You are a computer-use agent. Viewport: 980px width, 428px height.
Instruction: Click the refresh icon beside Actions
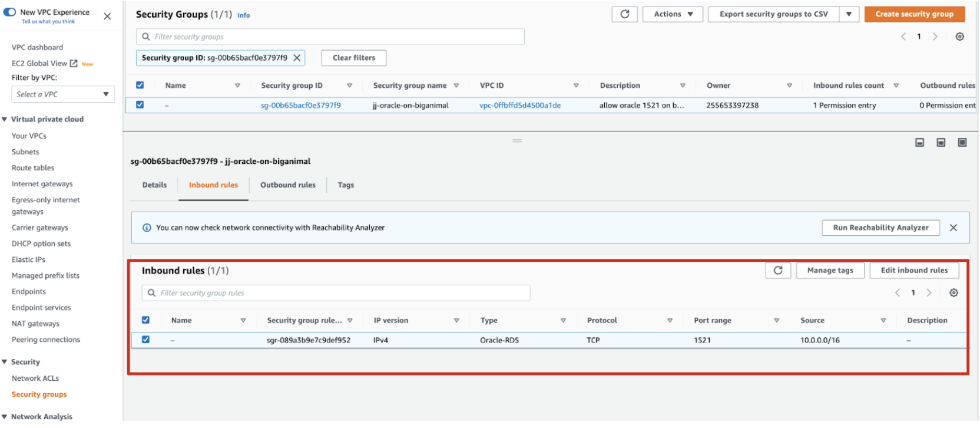click(x=625, y=14)
